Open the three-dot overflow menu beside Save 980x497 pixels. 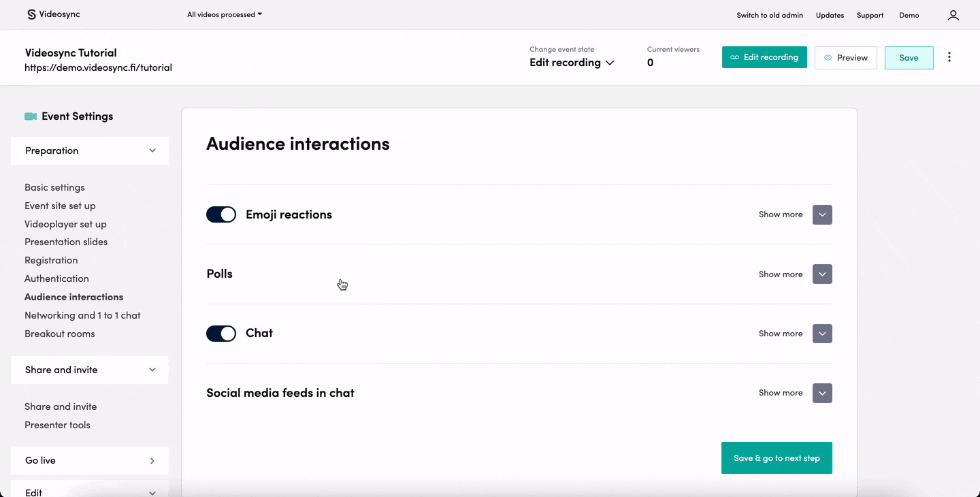[949, 57]
